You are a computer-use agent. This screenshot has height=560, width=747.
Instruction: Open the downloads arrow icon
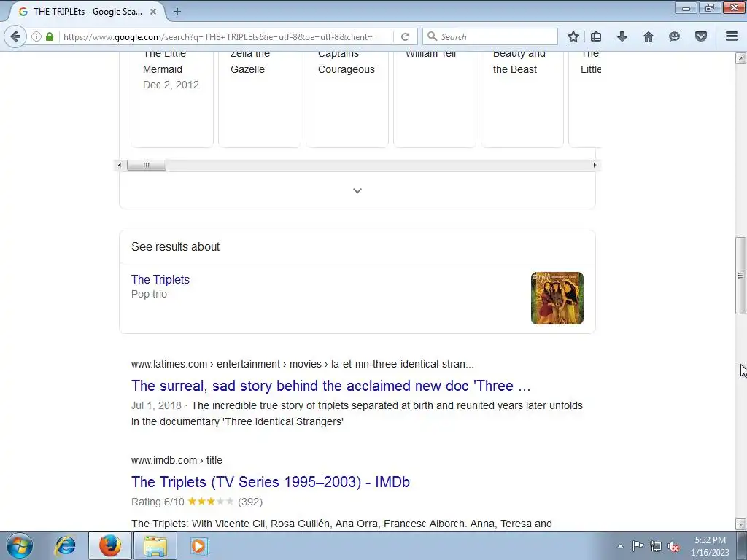click(x=622, y=36)
